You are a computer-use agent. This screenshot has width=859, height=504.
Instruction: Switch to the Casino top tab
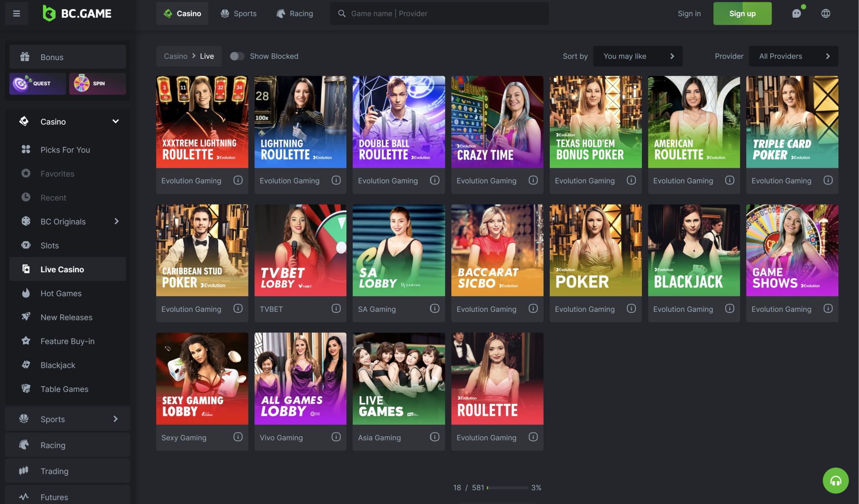(x=182, y=13)
